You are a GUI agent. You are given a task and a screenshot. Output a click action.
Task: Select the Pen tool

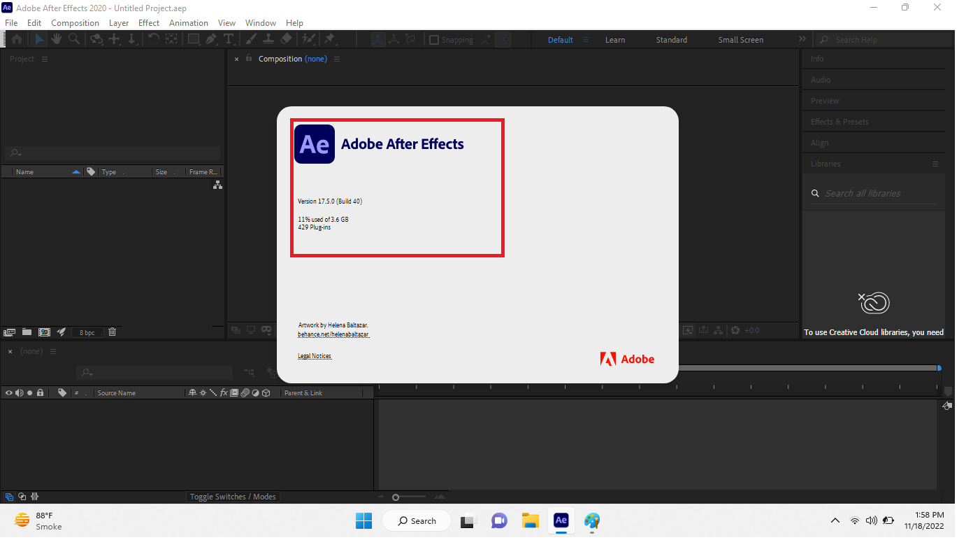[211, 40]
